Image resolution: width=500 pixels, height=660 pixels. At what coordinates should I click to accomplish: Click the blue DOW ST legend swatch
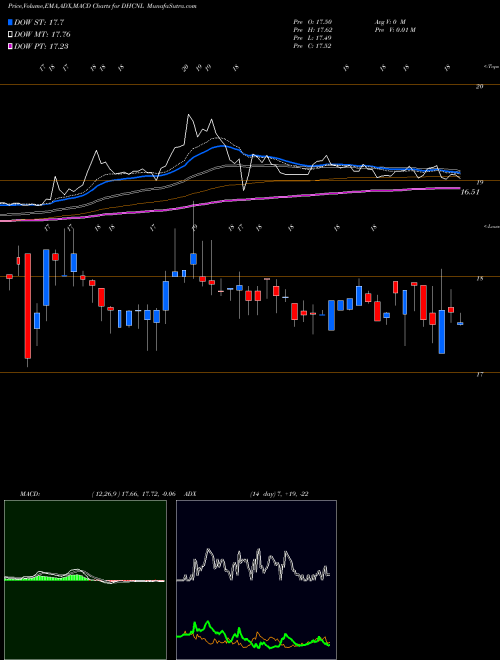click(x=11, y=22)
